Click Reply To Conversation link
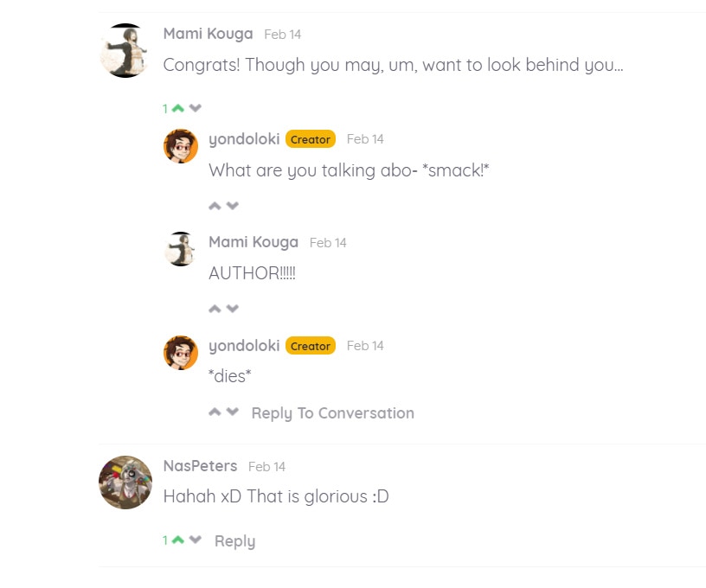This screenshot has width=706, height=588. click(x=333, y=413)
